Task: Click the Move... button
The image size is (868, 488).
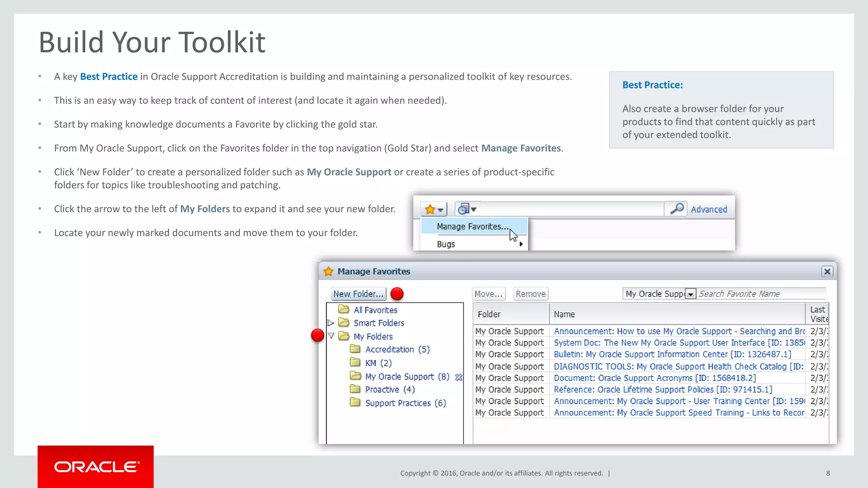Action: tap(489, 294)
